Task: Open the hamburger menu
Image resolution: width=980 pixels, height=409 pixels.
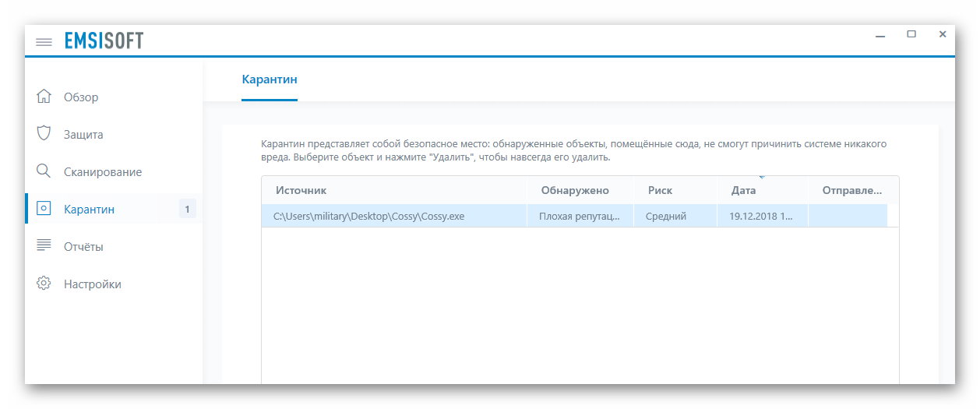Action: click(x=44, y=41)
